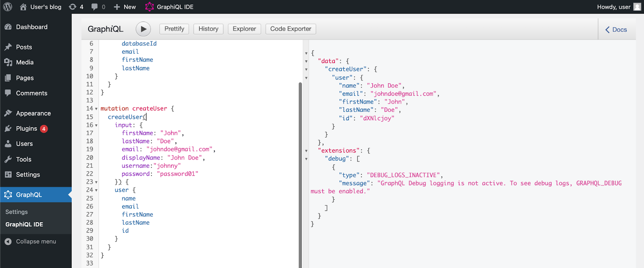Collapse fold arrow at line 23
The image size is (644, 268).
[x=96, y=182]
